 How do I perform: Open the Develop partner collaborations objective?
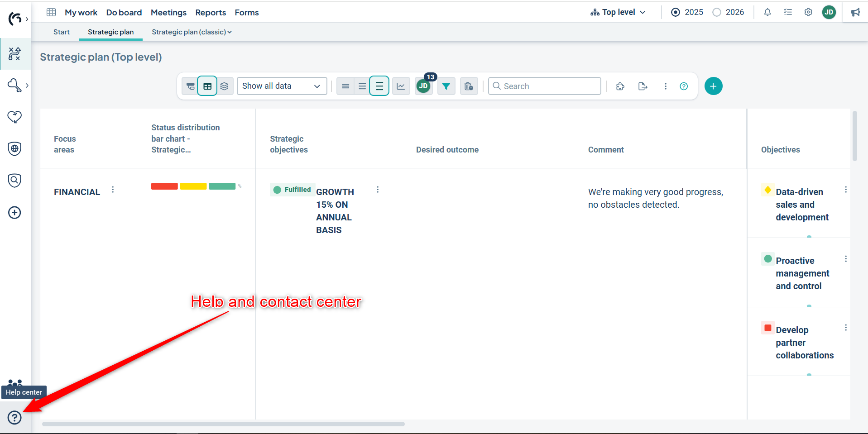pos(804,342)
